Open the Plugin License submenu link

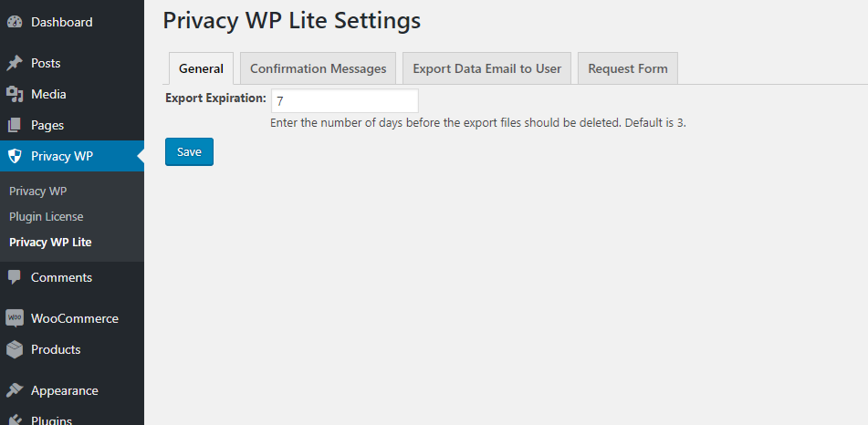point(47,216)
